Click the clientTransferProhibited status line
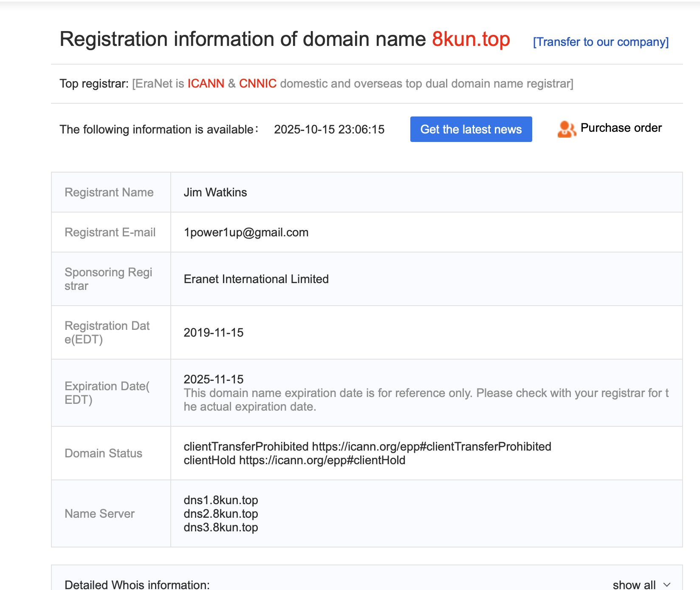This screenshot has height=590, width=700. coord(367,447)
